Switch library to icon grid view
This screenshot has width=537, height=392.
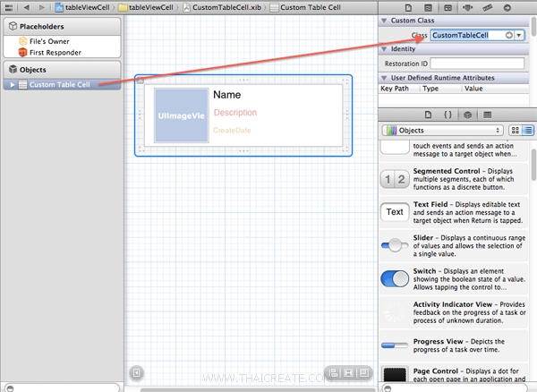tap(516, 130)
